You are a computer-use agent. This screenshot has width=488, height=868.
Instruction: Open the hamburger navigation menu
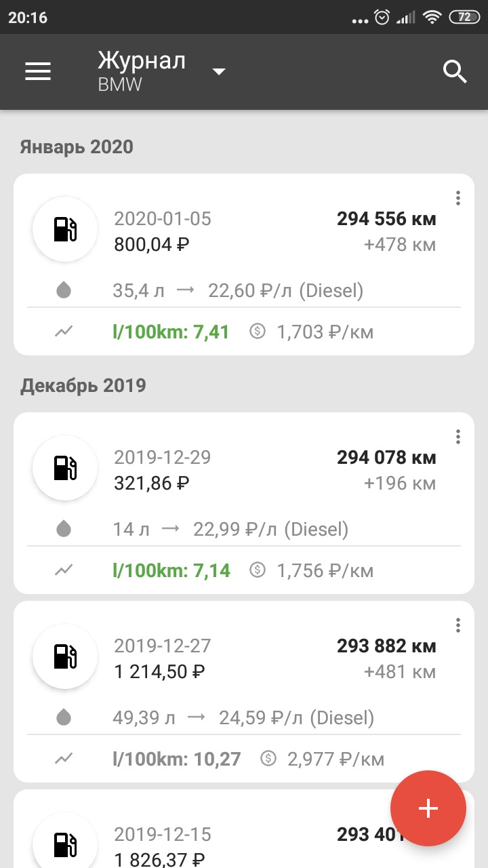(x=38, y=71)
